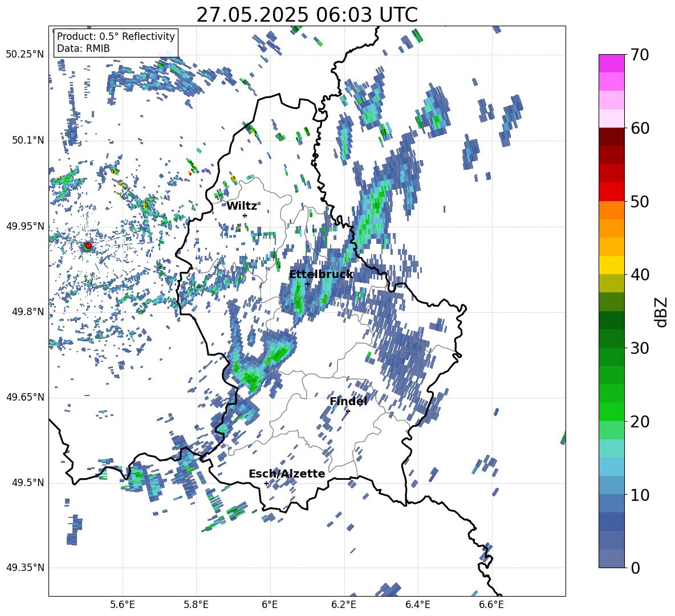
Task: Click the 49.65°N latitude label
Action: tap(25, 397)
